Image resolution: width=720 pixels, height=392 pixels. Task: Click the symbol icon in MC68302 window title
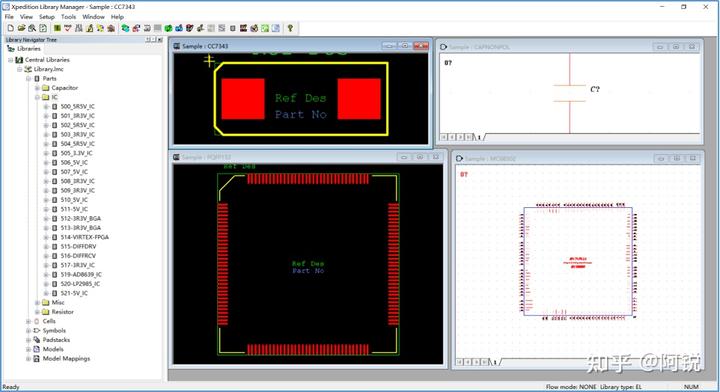pyautogui.click(x=459, y=158)
